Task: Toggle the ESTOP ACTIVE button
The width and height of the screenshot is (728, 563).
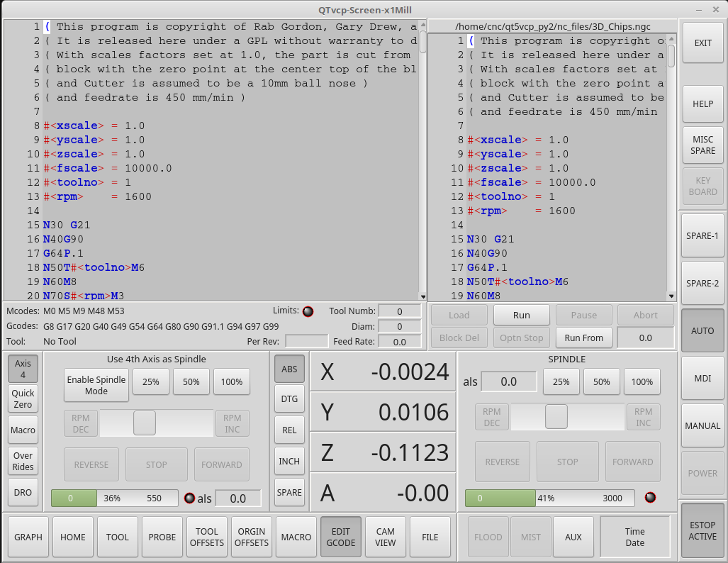Action: (x=702, y=530)
